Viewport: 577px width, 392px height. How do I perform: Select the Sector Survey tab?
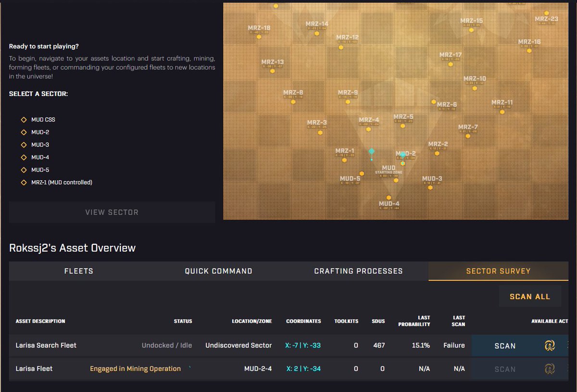coord(498,271)
